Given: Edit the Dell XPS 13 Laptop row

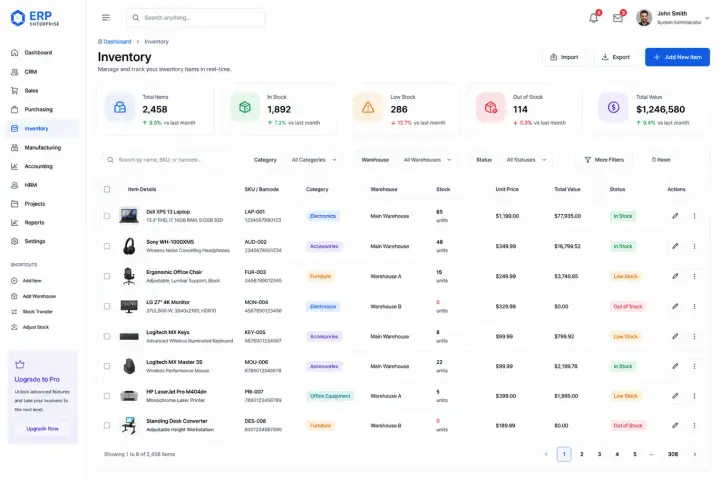Looking at the screenshot, I should coord(675,216).
